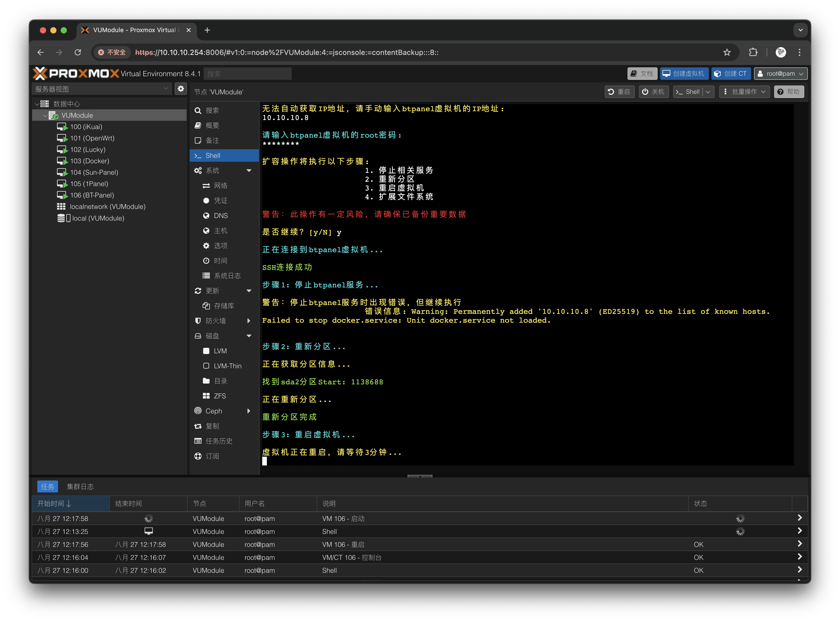Expand the 防火墙 firewall submenu arrow
The width and height of the screenshot is (840, 622).
click(x=249, y=321)
